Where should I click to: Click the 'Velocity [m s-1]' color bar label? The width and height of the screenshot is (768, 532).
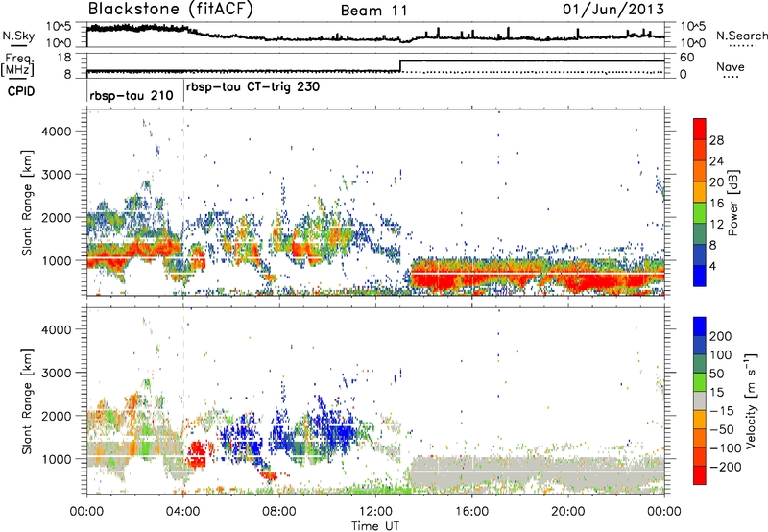coord(751,400)
